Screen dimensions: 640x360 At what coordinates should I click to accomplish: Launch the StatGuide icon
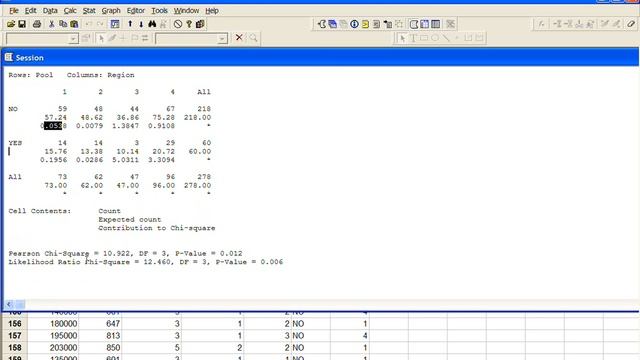point(200,24)
